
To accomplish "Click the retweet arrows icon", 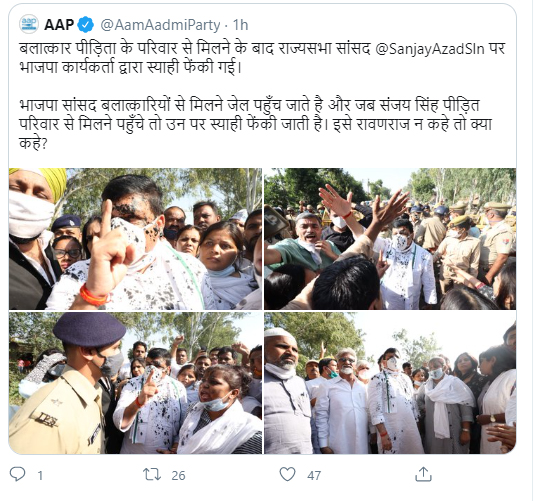I will [151, 474].
